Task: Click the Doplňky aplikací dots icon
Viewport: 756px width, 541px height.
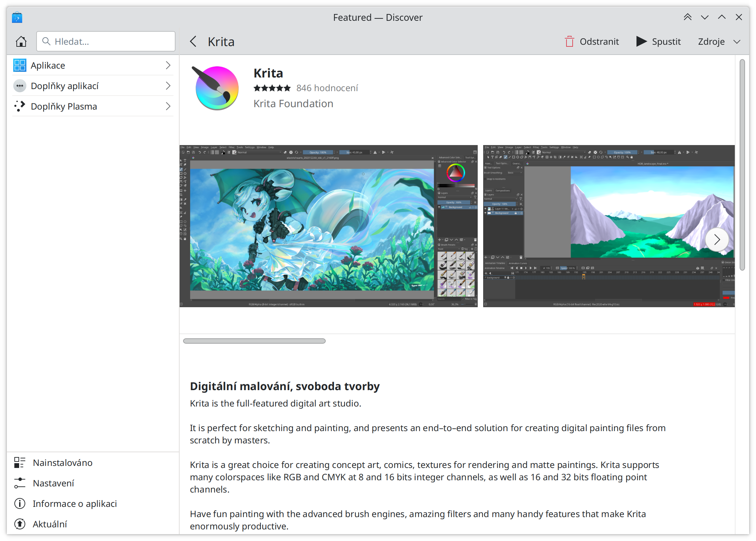Action: (x=20, y=86)
